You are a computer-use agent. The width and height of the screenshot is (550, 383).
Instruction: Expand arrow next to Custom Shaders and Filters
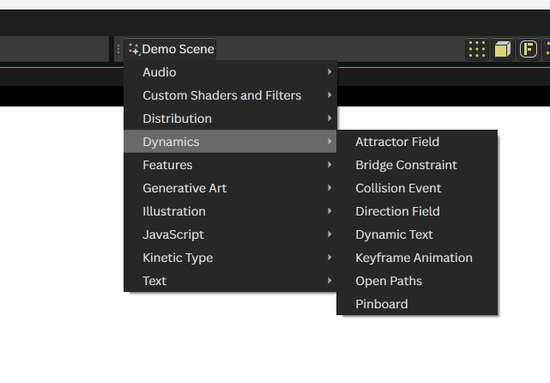[329, 95]
